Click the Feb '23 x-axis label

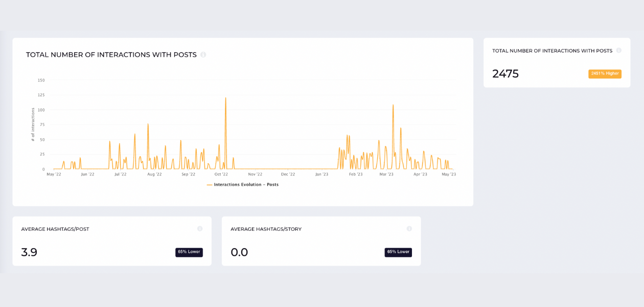pos(356,174)
